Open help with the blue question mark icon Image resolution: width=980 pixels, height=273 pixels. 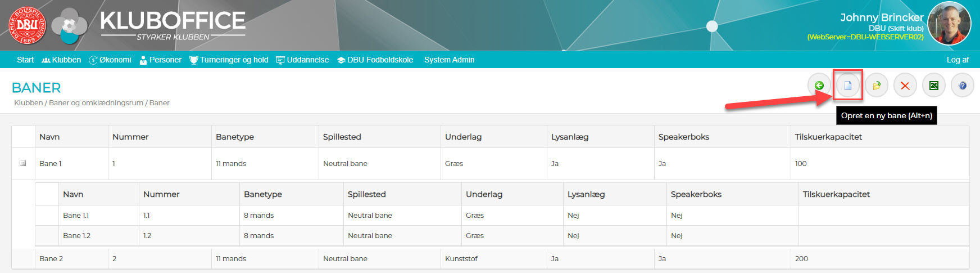click(963, 86)
